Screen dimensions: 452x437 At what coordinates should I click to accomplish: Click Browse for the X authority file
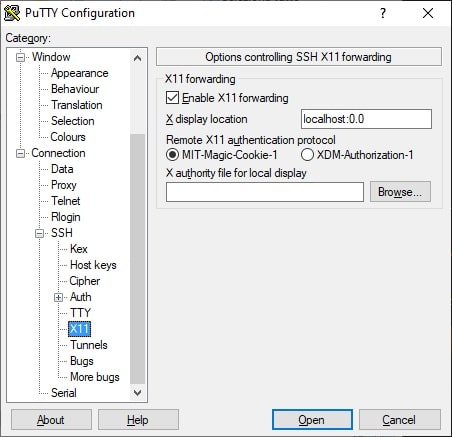point(400,192)
